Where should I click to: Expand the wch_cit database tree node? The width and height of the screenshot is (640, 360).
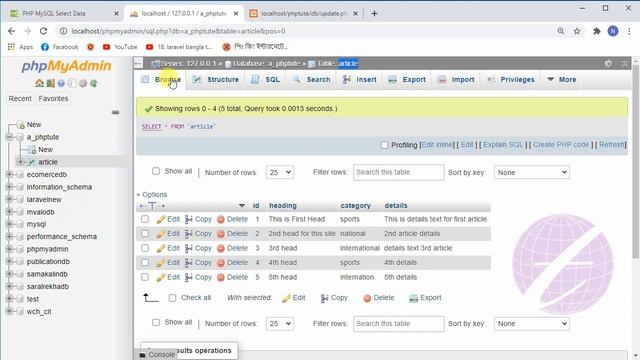click(x=9, y=311)
